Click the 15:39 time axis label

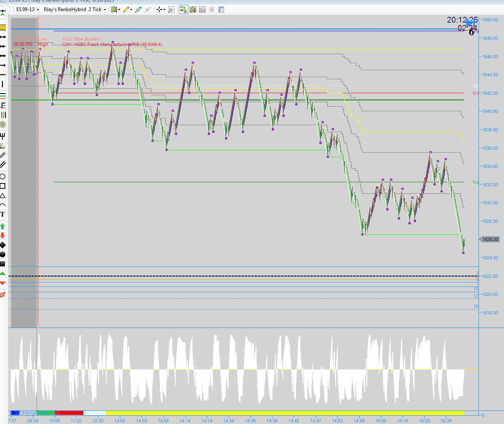446,421
